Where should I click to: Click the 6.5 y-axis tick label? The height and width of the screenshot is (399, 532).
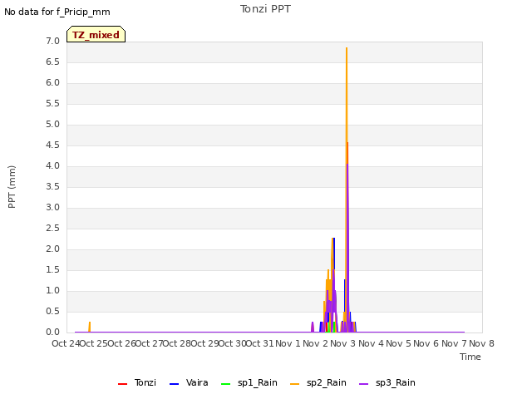click(x=52, y=62)
